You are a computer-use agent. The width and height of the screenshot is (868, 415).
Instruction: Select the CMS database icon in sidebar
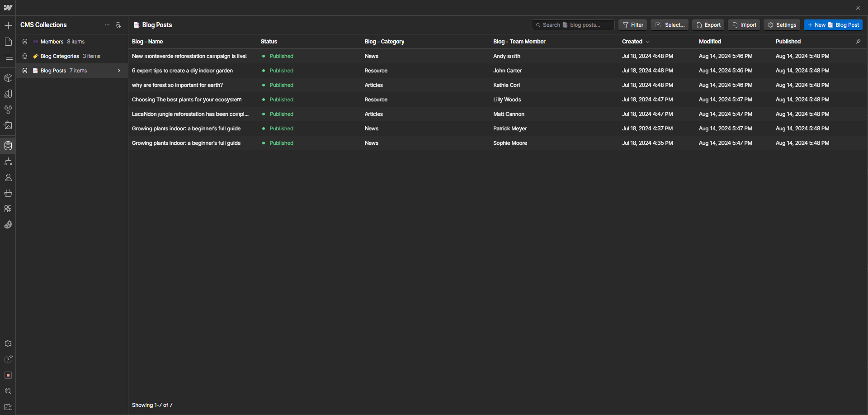tap(8, 146)
